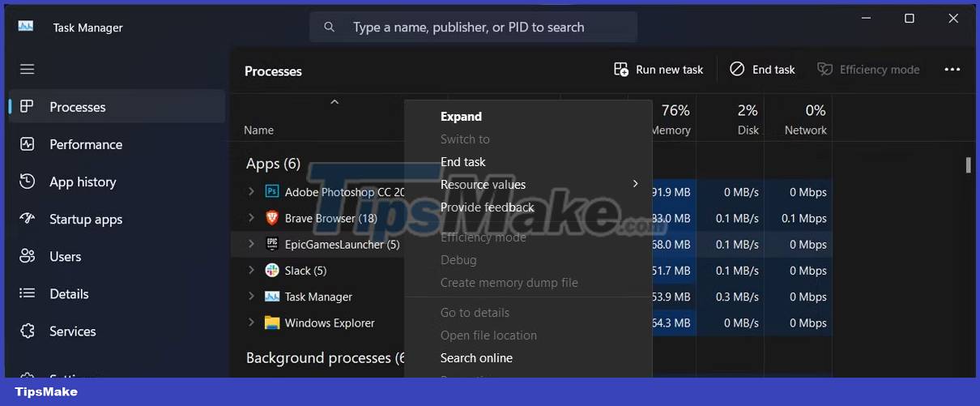Open the Resource values submenu arrow

coord(636,185)
